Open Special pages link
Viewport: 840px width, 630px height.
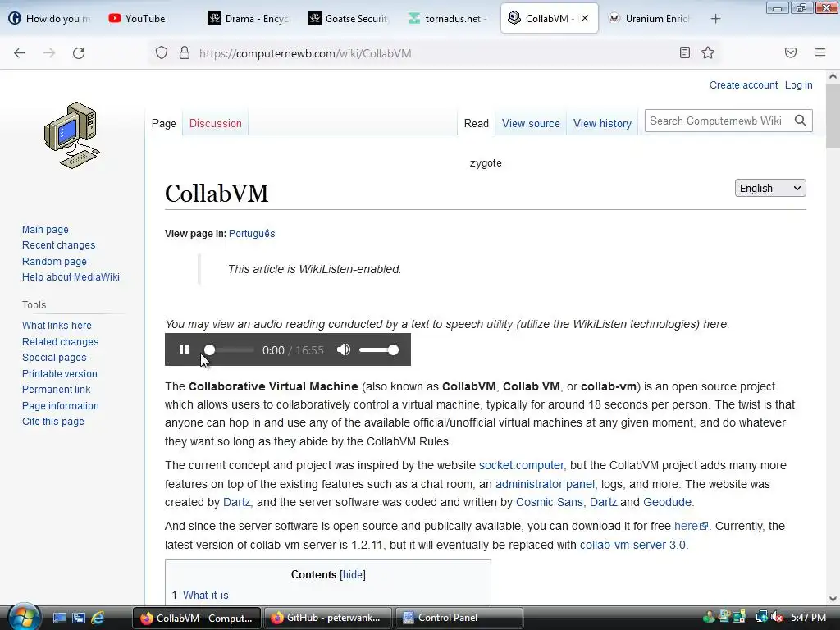(x=54, y=358)
